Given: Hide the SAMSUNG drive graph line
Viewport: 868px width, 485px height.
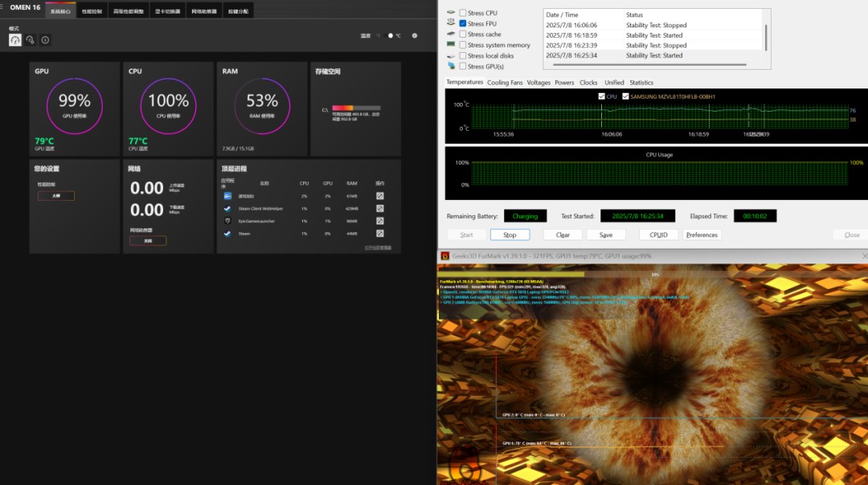Looking at the screenshot, I should point(626,96).
